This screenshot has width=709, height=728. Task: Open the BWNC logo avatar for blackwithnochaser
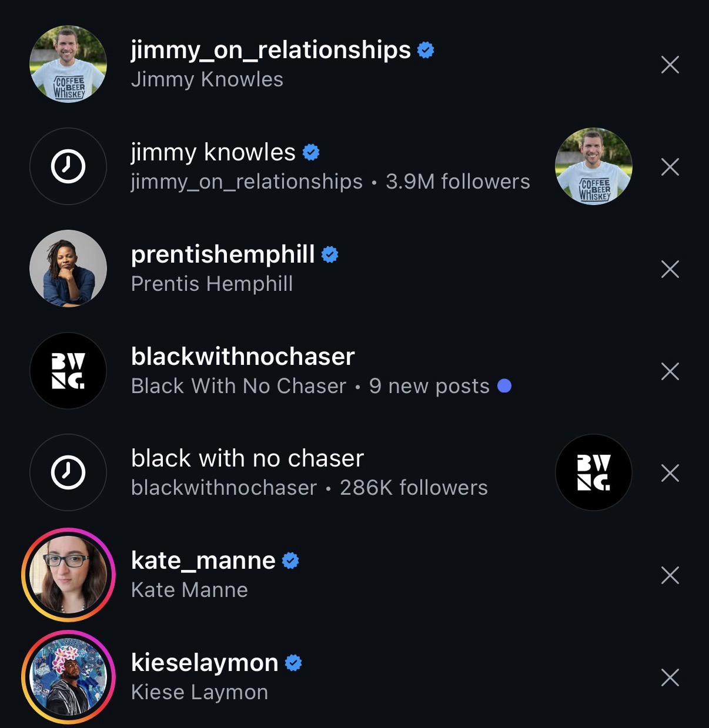point(68,371)
